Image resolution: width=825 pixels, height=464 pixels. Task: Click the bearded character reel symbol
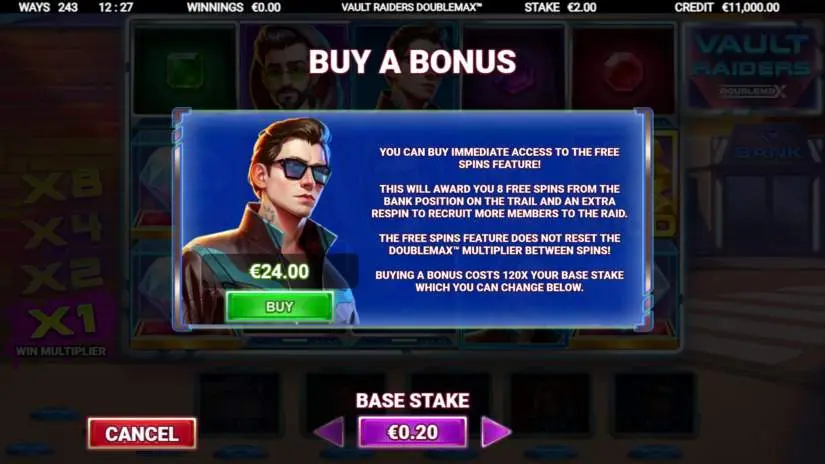pos(293,68)
